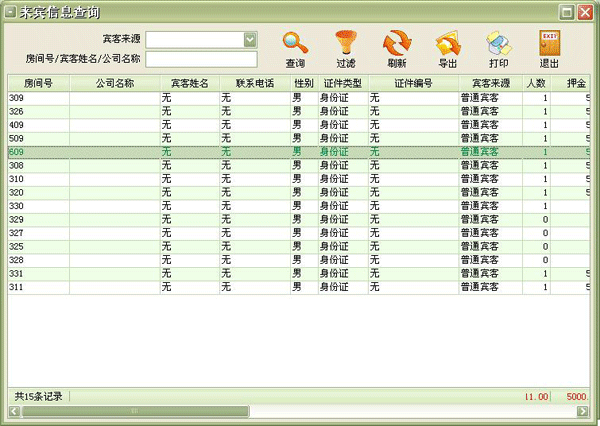The height and width of the screenshot is (426, 600).
Task: Click the 查询 search magnifier icon
Action: point(295,43)
